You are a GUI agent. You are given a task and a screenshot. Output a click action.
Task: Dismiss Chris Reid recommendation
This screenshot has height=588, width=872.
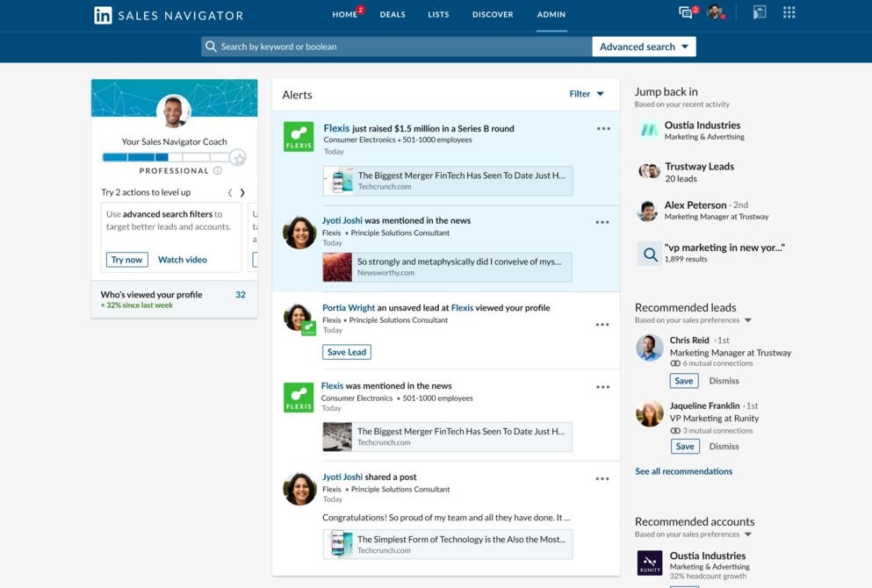[x=724, y=381]
